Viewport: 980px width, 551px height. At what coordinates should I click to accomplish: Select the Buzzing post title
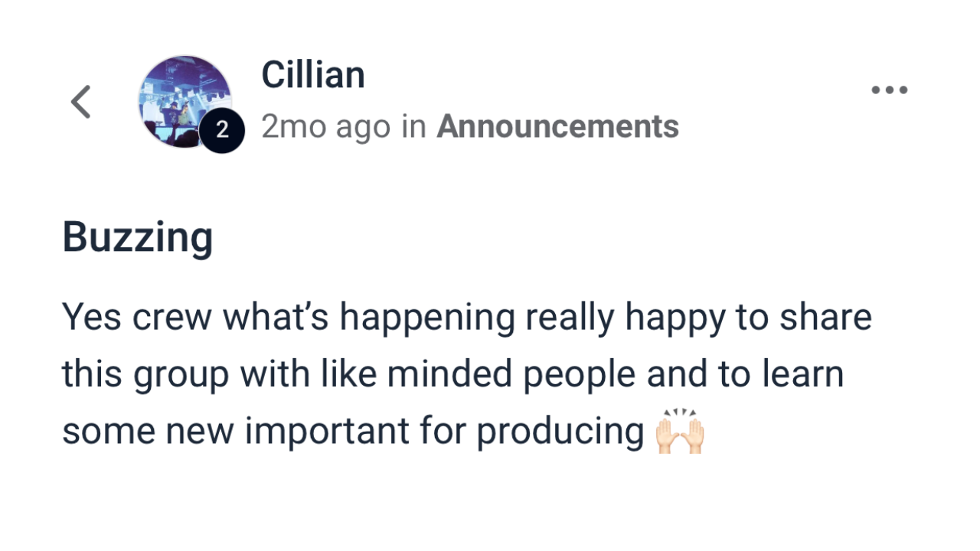click(x=138, y=236)
